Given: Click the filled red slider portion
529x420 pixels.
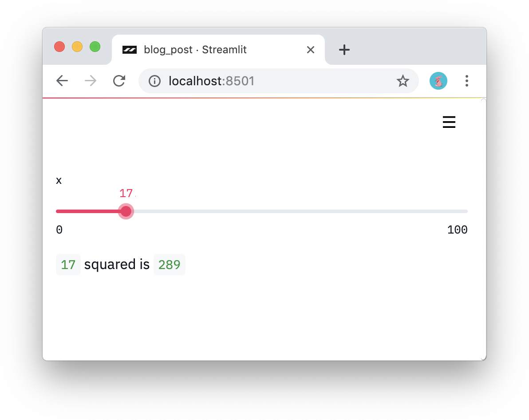Looking at the screenshot, I should point(88,211).
